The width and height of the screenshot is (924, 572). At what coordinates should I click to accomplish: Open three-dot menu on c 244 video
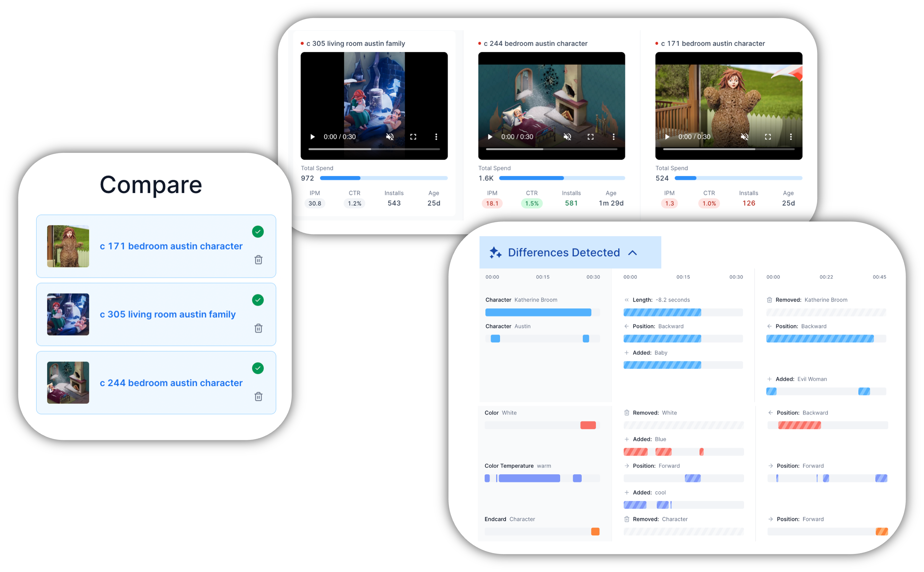coord(613,137)
